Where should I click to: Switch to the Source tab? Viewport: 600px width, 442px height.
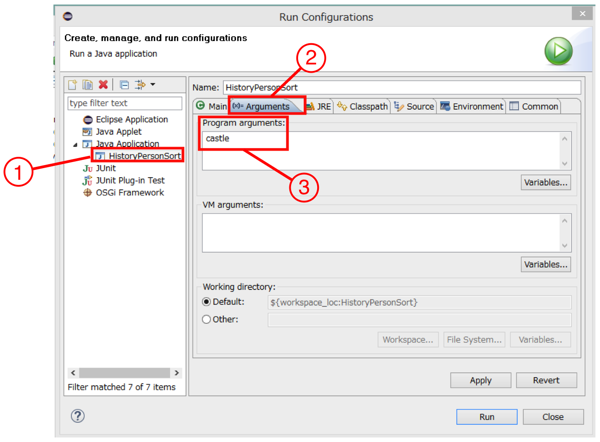click(x=414, y=106)
